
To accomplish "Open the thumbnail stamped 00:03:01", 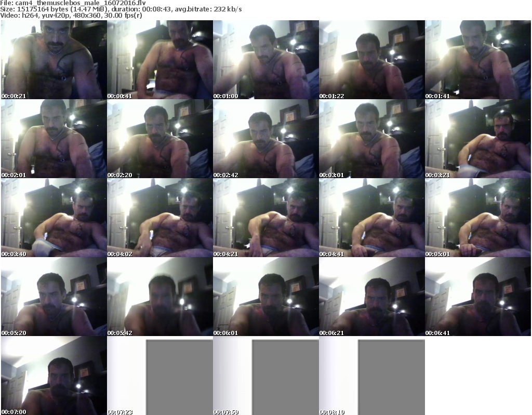I will [372, 139].
